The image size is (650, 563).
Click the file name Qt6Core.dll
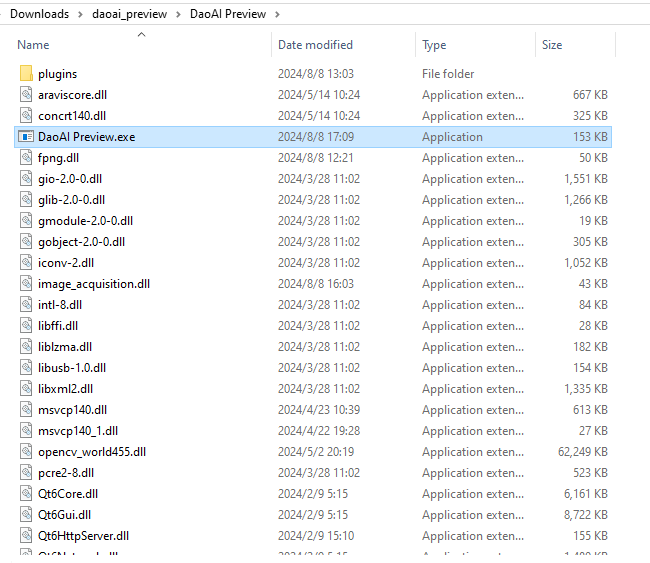click(x=68, y=494)
